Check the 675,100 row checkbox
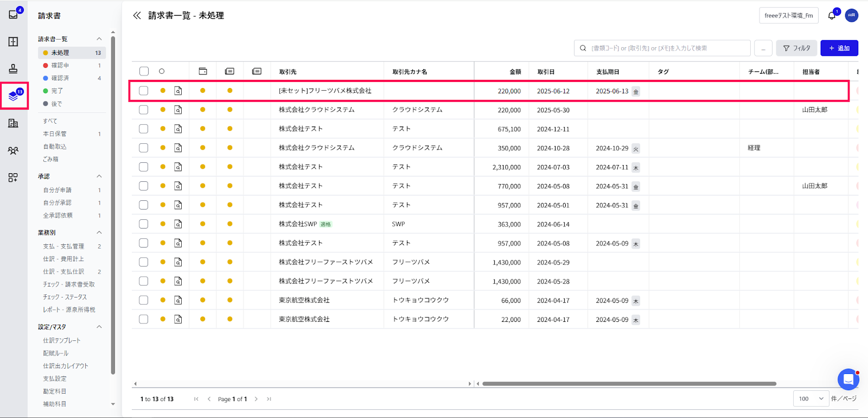 pyautogui.click(x=144, y=129)
